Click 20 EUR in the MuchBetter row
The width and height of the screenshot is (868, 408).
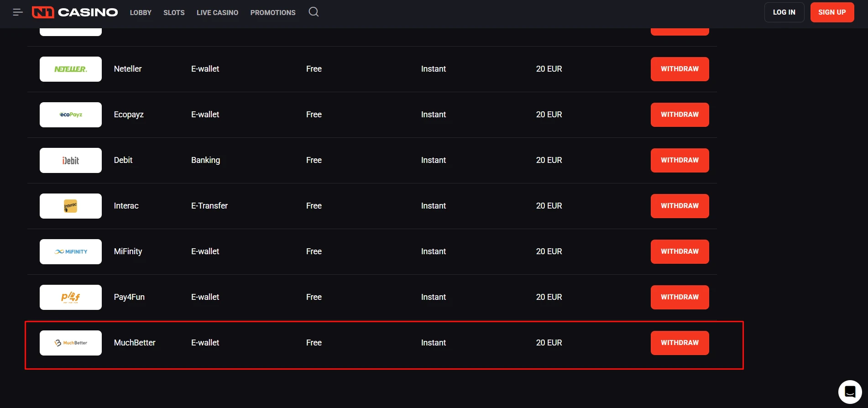549,343
